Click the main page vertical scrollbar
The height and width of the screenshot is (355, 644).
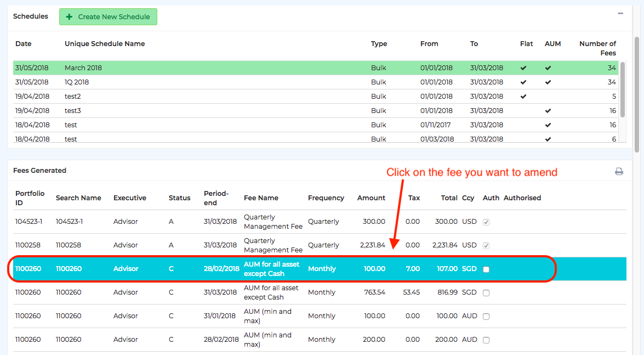(637, 93)
